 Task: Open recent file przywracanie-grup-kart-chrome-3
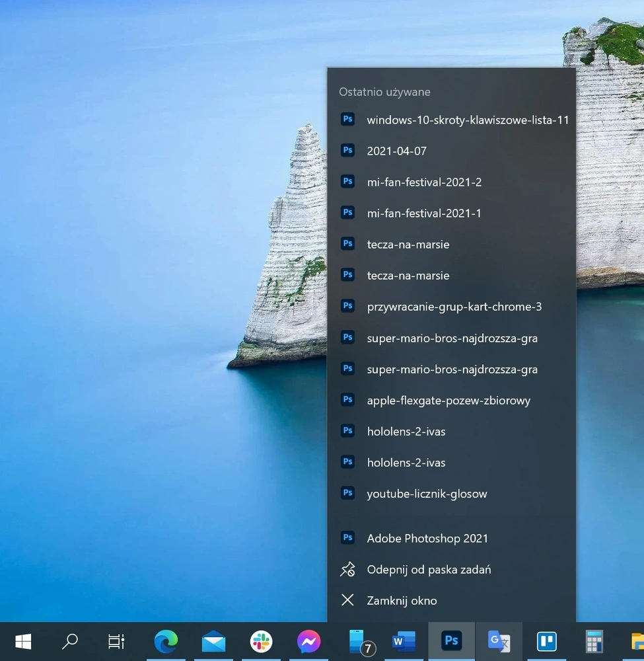(x=452, y=307)
